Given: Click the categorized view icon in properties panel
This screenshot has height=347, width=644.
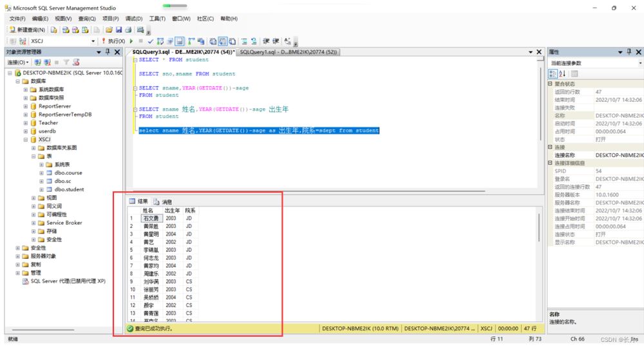Looking at the screenshot, I should click(x=553, y=73).
